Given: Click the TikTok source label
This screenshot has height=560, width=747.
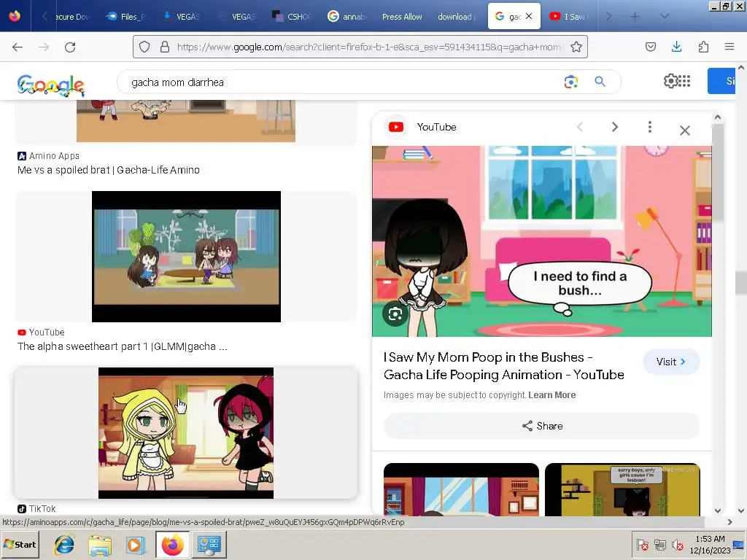Looking at the screenshot, I should (x=36, y=508).
